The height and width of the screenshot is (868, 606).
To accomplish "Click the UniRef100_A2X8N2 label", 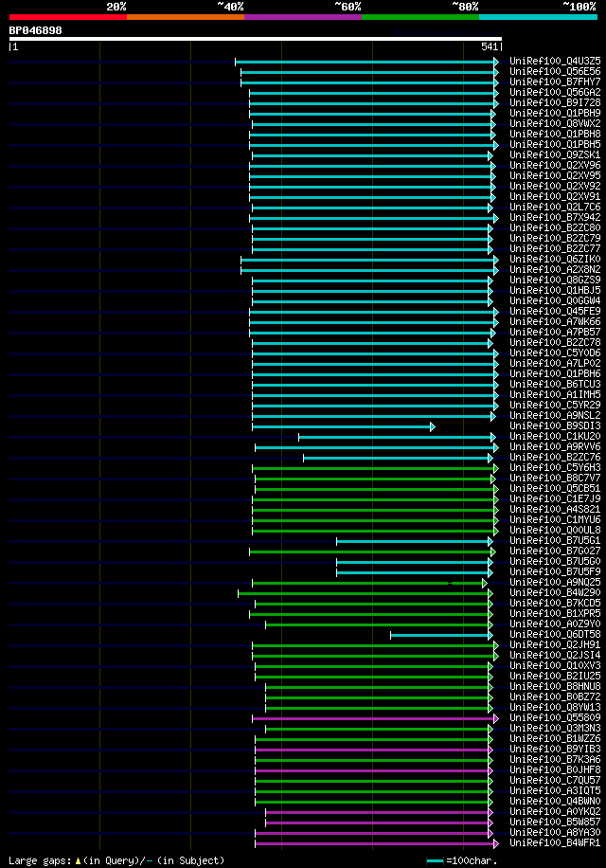I will pyautogui.click(x=555, y=269).
